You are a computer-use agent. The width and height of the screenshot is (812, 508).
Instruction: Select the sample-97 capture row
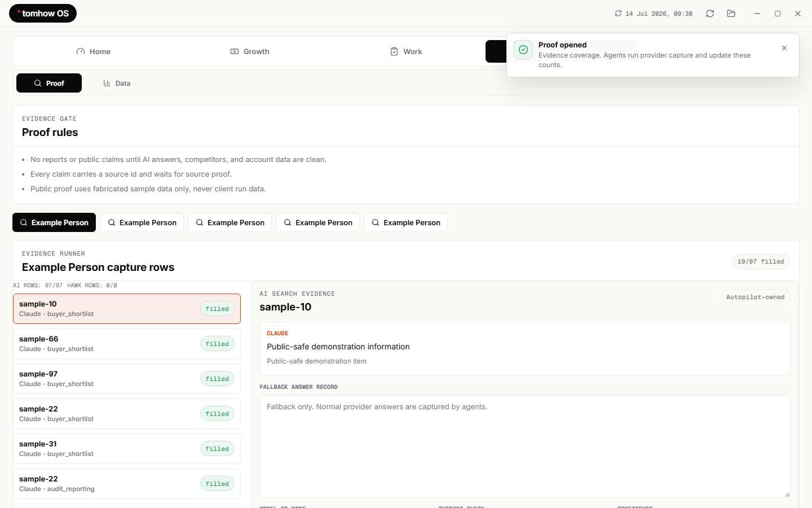pyautogui.click(x=127, y=379)
